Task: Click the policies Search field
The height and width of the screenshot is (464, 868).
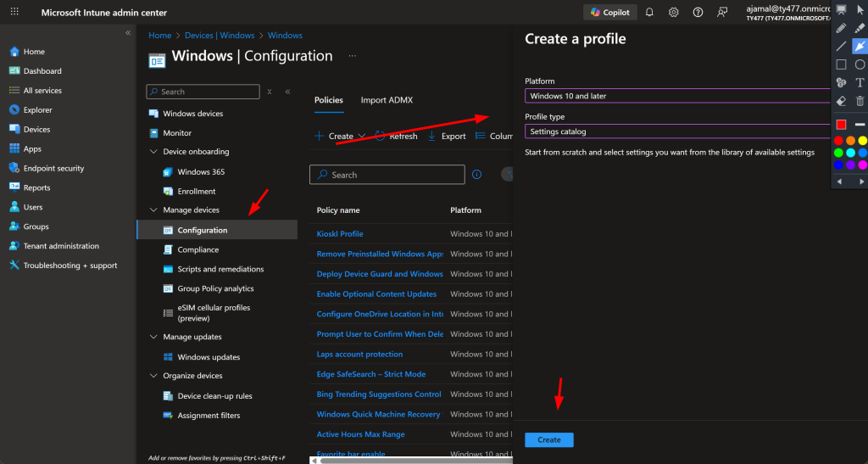Action: [x=387, y=175]
